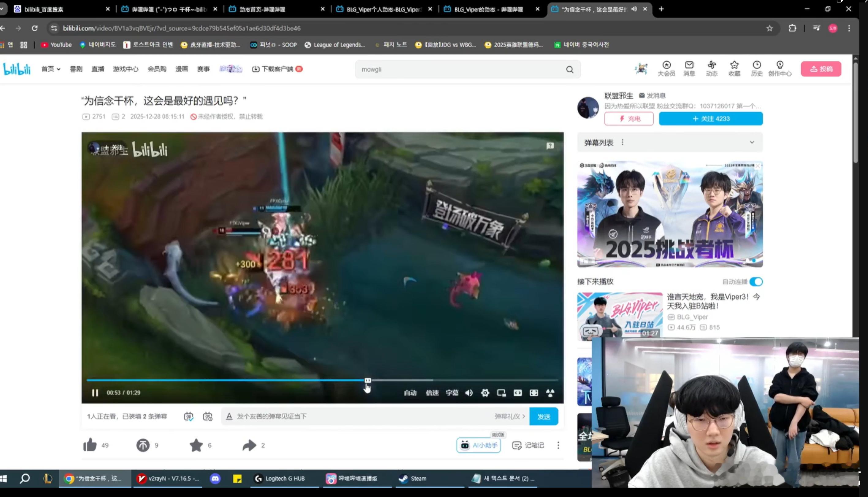This screenshot has width=868, height=497.
Task: Mute the video volume icon
Action: 469,393
